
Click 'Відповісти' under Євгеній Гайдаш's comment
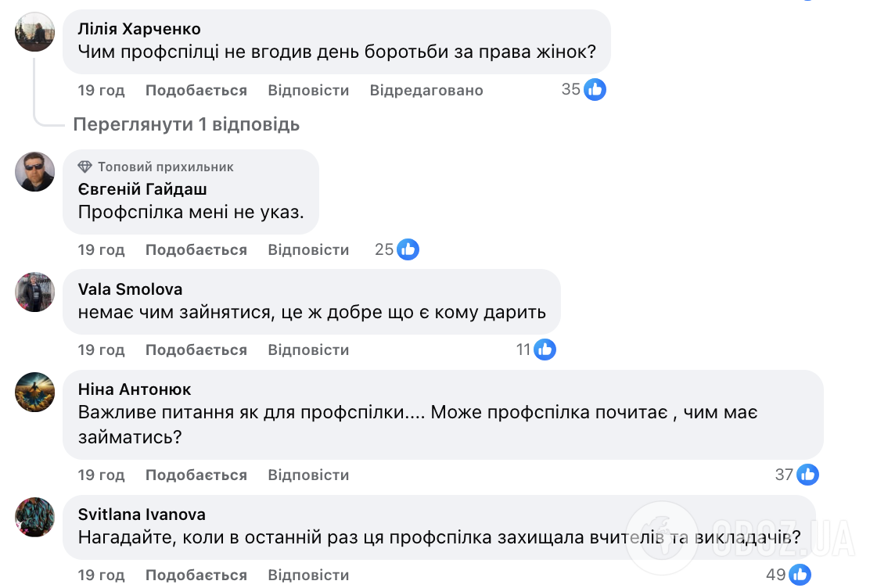307,249
